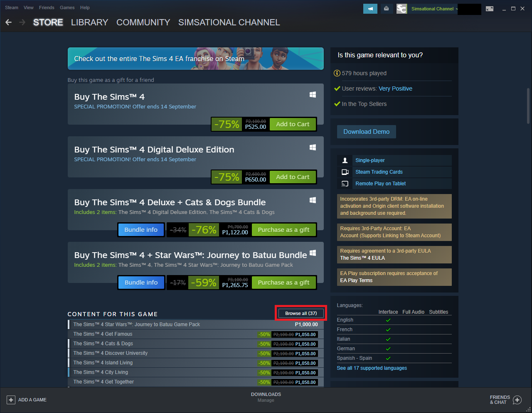Click the Windows logo on The Sims 4 offer
The width and height of the screenshot is (532, 413).
pos(313,95)
